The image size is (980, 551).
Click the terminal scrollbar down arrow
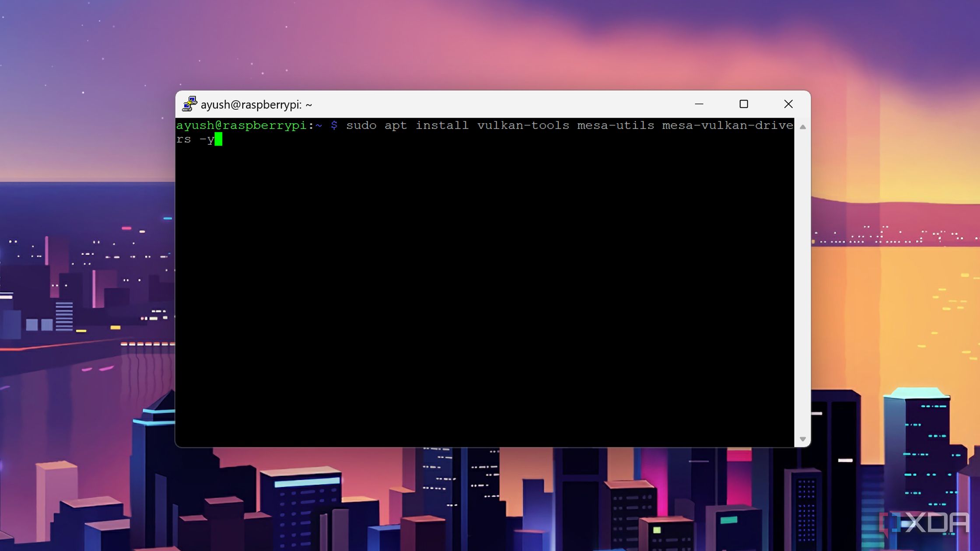(803, 439)
